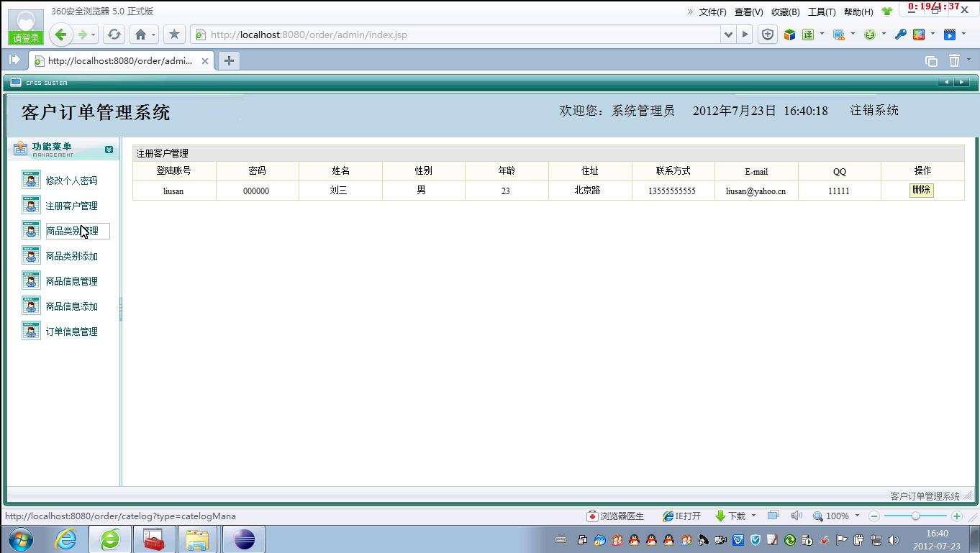This screenshot has height=553, width=980.
Task: Click the green T-shirt skin icon
Action: 886,12
